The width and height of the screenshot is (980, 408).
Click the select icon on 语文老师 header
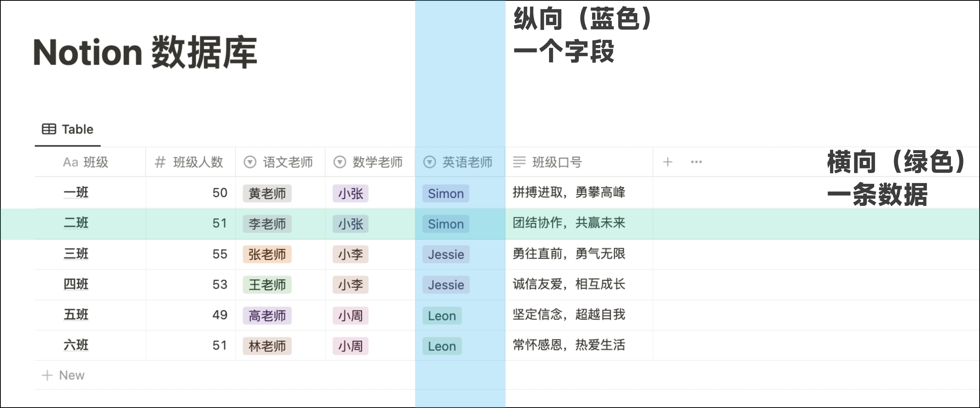tap(250, 162)
